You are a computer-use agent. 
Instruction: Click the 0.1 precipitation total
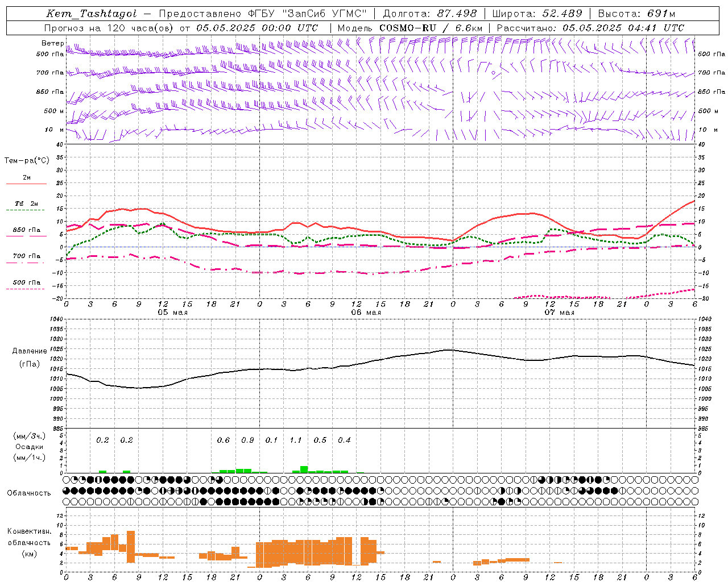[272, 440]
